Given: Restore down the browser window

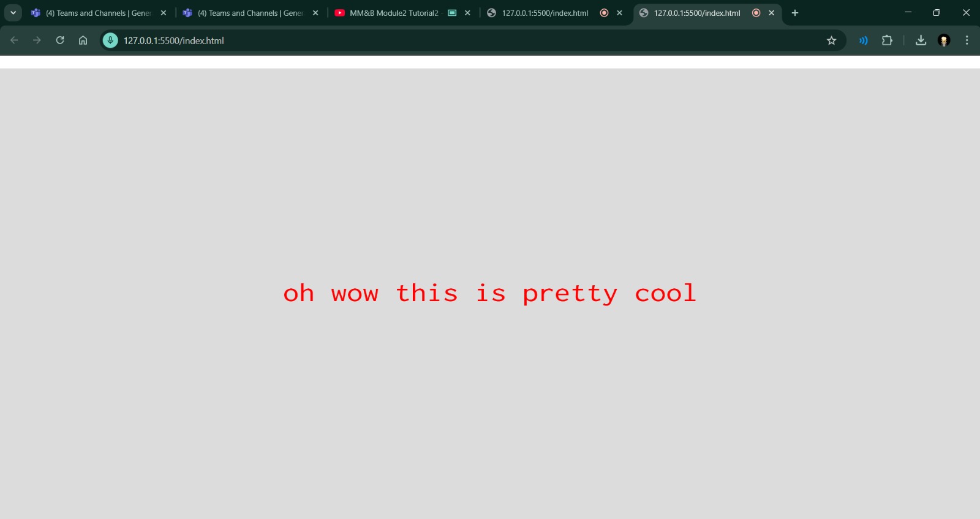Looking at the screenshot, I should click(x=937, y=12).
